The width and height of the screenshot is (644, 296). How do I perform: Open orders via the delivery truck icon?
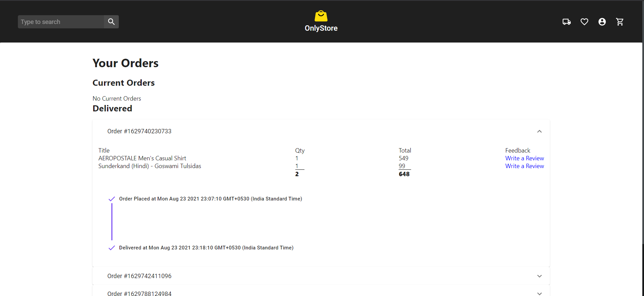point(567,22)
